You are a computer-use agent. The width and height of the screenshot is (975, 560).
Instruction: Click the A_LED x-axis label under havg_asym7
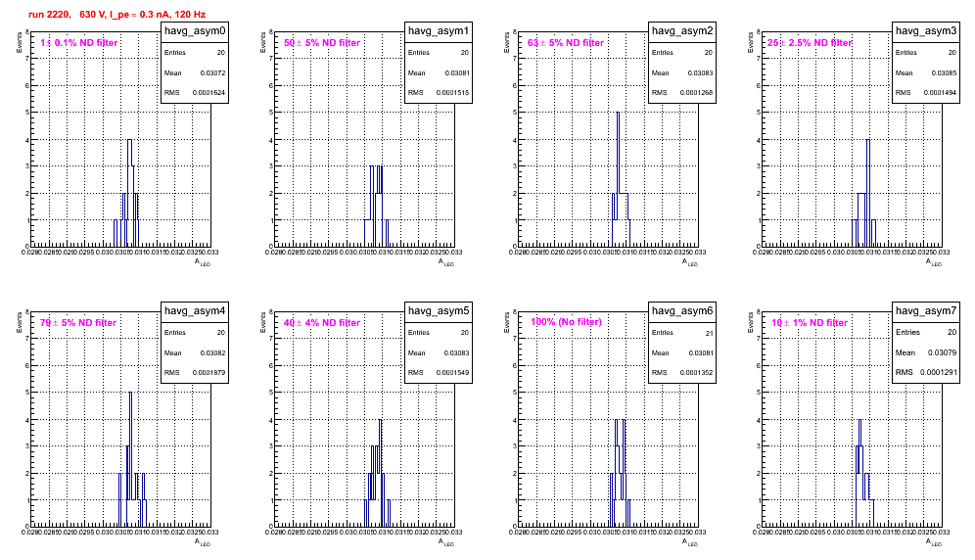pos(934,542)
